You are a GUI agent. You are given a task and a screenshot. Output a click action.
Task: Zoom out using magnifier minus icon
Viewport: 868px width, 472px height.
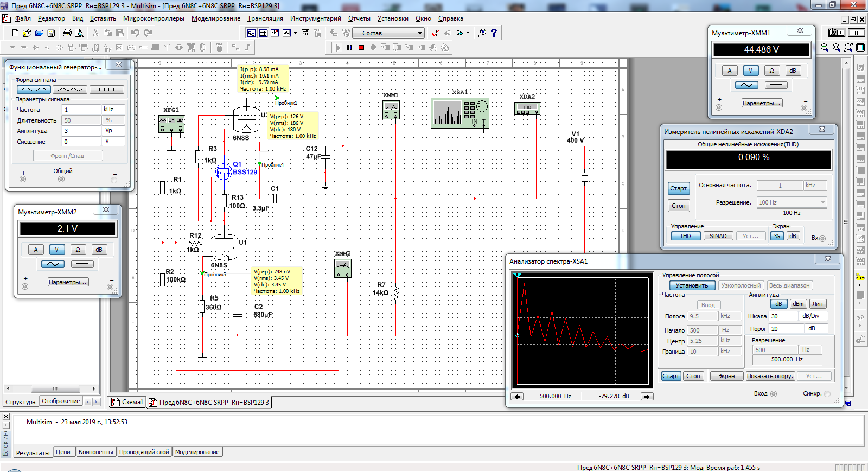coord(824,47)
